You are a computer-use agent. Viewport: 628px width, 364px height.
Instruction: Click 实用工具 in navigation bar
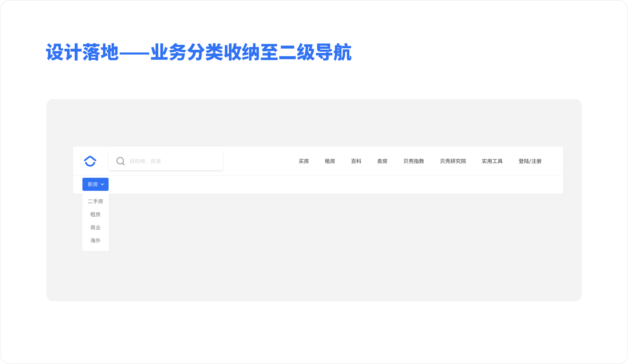(492, 161)
